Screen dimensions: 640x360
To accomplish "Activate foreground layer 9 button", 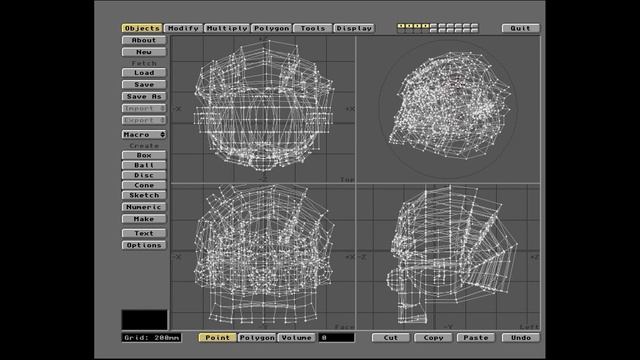I will (466, 26).
